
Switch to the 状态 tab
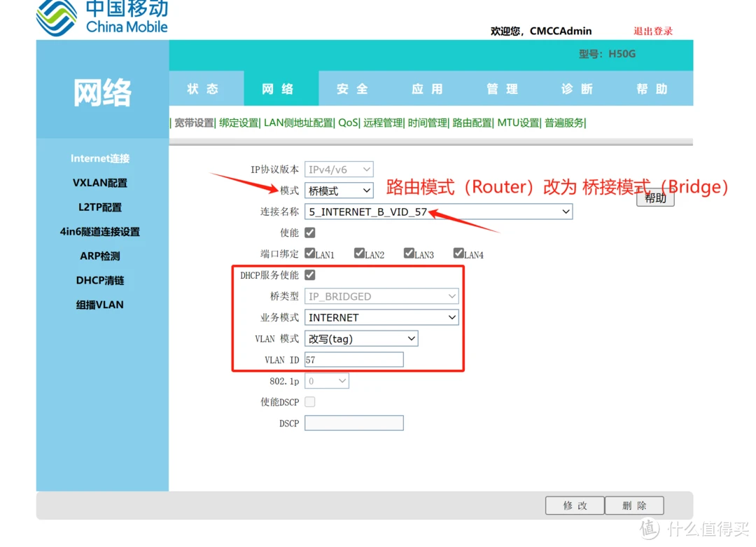(x=206, y=88)
